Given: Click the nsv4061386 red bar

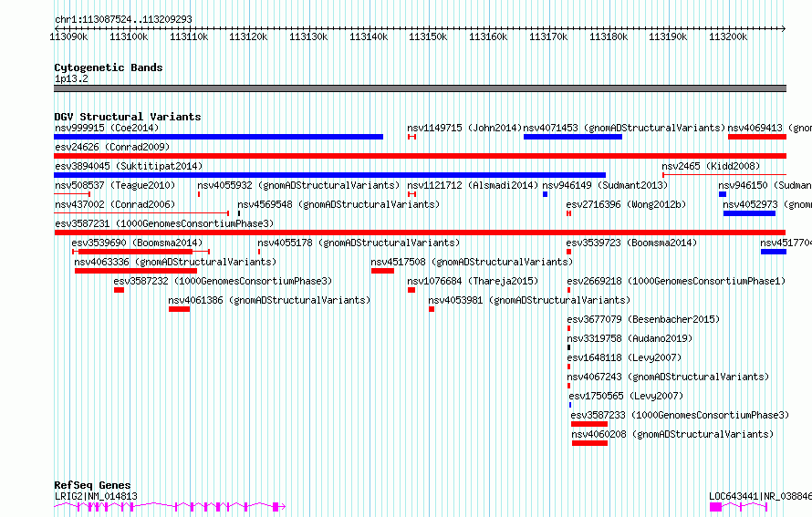Looking at the screenshot, I should click(x=179, y=309).
